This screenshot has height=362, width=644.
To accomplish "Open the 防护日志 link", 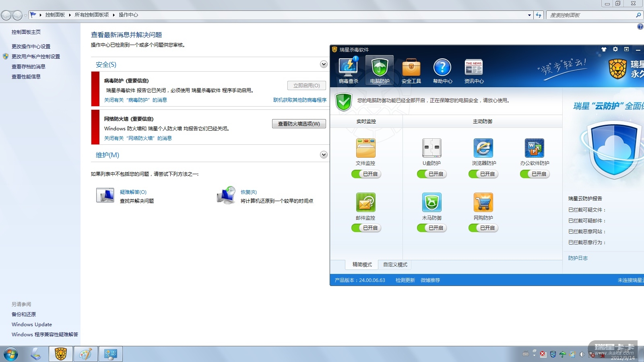I will tap(578, 258).
